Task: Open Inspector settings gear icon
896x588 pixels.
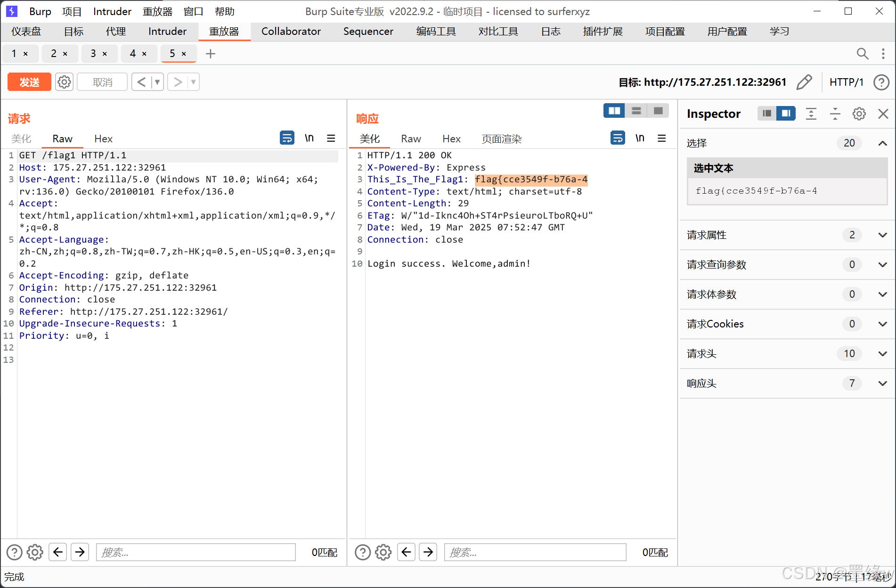Action: tap(859, 114)
